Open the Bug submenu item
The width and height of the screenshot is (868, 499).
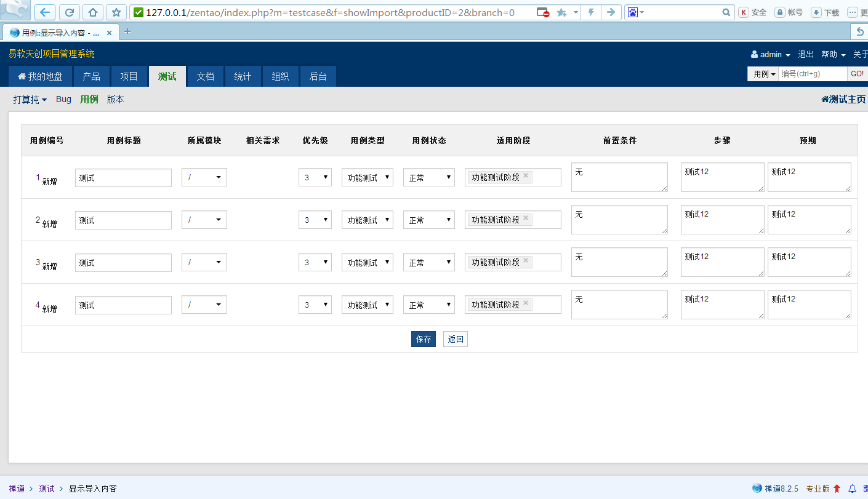[63, 99]
